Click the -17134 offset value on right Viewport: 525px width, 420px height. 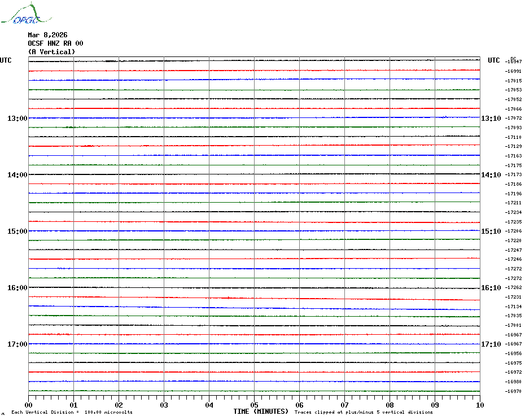pyautogui.click(x=513, y=307)
